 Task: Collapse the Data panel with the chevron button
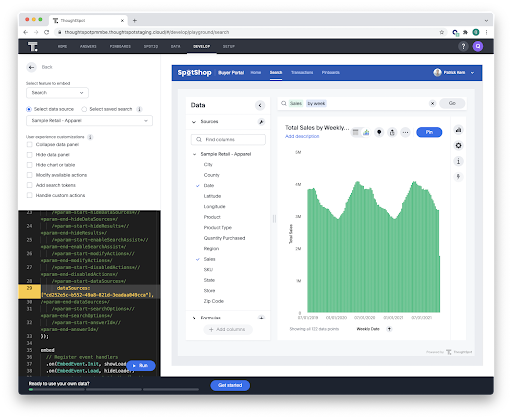260,105
